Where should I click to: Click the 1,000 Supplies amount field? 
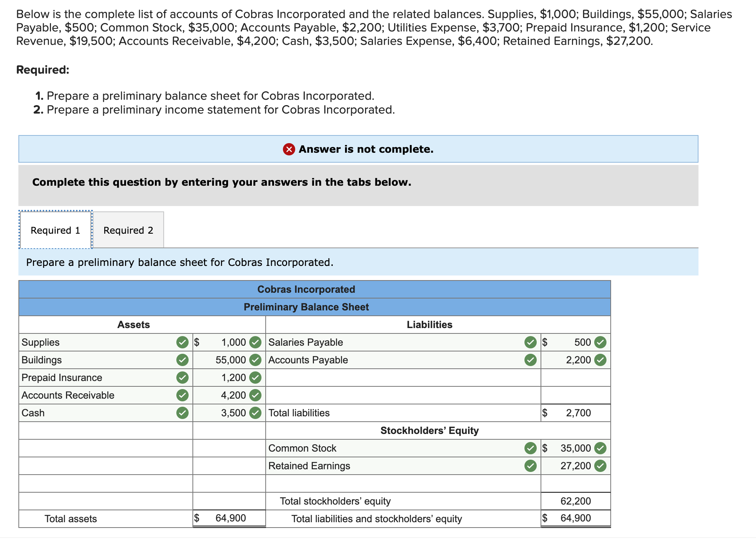(x=226, y=342)
